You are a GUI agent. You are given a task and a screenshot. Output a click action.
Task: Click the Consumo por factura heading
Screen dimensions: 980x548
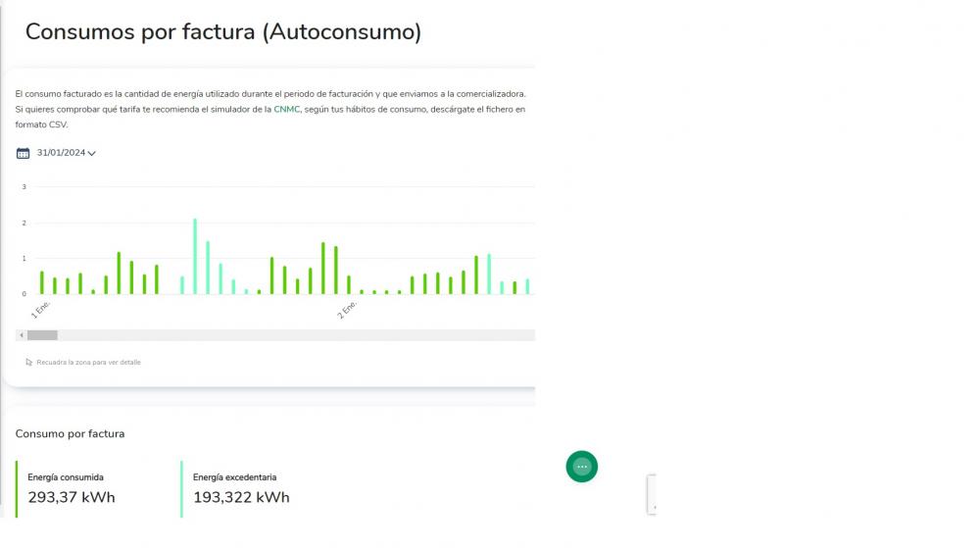pyautogui.click(x=70, y=433)
